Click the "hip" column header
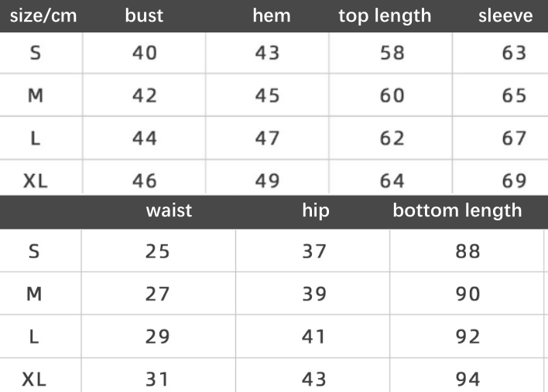The image size is (548, 392). [x=315, y=210]
